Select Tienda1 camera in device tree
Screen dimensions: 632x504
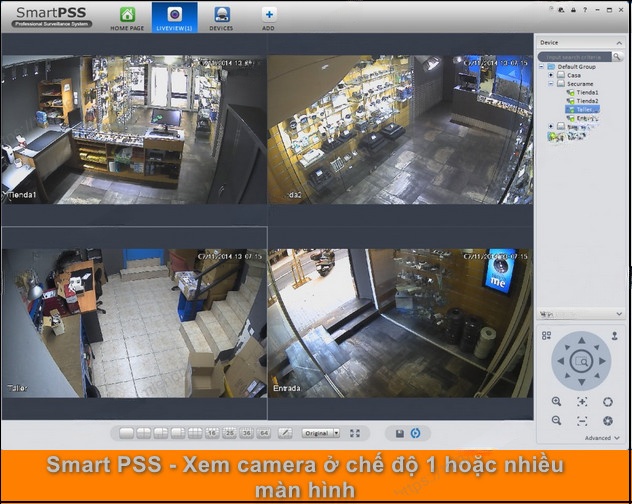tap(582, 92)
